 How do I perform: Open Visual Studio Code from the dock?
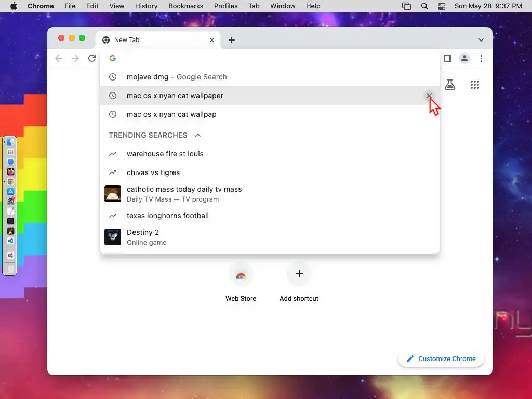pos(10,241)
